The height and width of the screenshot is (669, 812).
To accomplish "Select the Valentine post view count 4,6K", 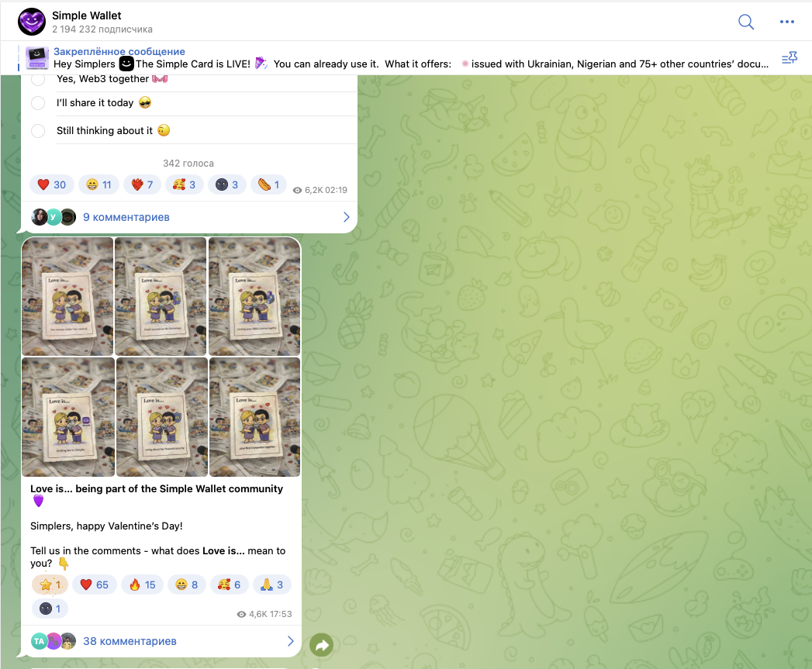I will point(252,614).
